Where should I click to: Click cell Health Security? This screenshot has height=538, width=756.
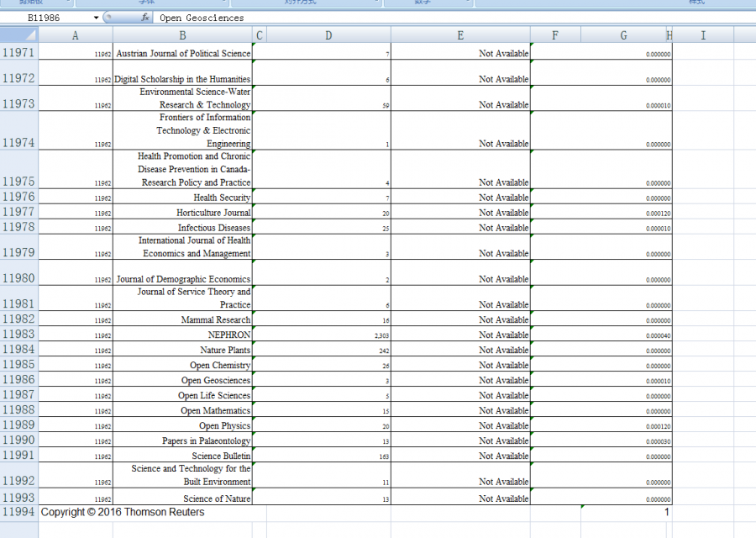click(x=183, y=197)
